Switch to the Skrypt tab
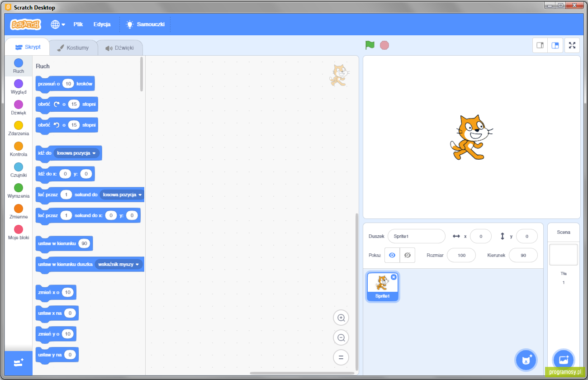 click(28, 47)
